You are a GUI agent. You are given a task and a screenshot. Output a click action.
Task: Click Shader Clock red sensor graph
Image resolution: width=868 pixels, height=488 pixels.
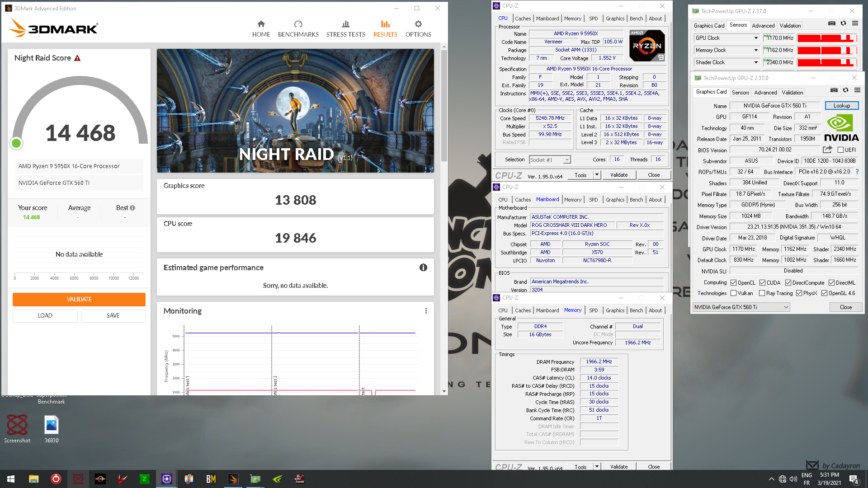tap(826, 62)
